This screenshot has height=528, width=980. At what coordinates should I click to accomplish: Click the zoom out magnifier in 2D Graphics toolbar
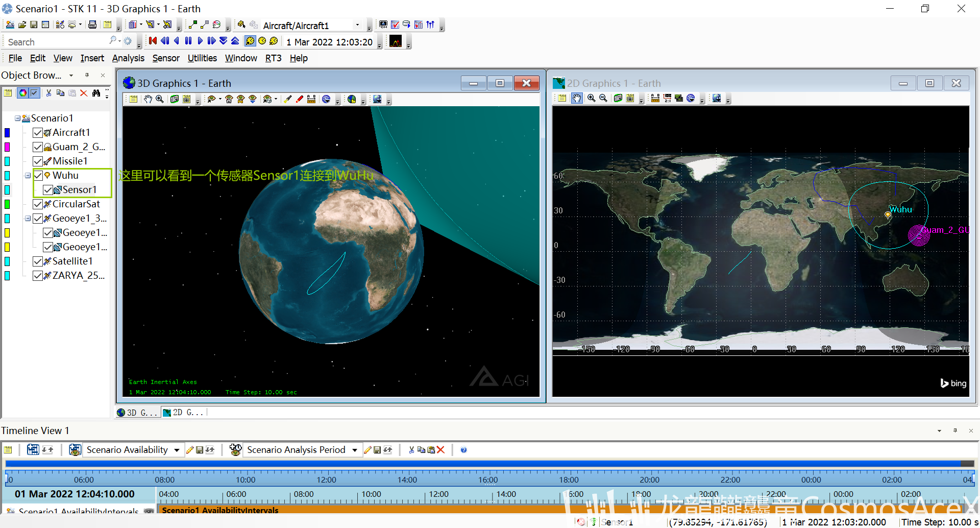coord(603,98)
